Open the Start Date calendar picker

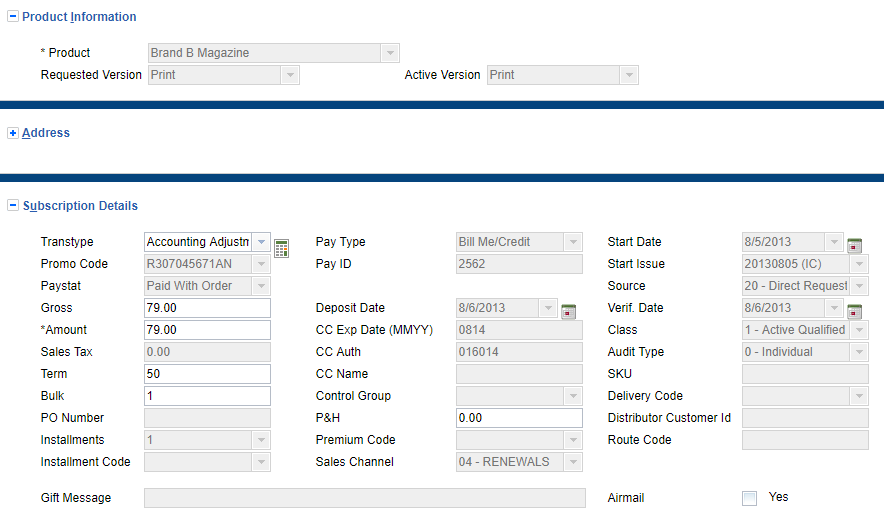[854, 246]
